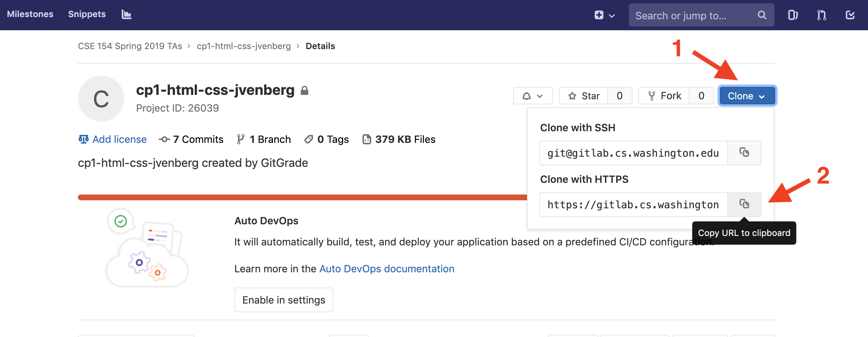Open merge requests icon in top bar
868x337 pixels.
point(821,15)
